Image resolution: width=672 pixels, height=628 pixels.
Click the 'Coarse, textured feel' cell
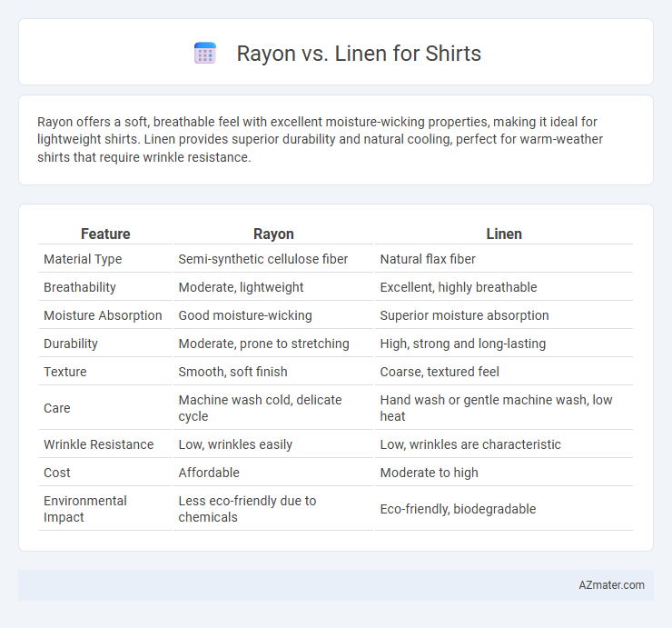[x=504, y=372]
